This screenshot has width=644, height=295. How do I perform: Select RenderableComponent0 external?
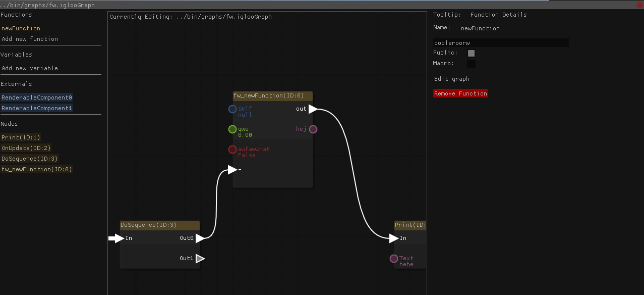point(37,97)
